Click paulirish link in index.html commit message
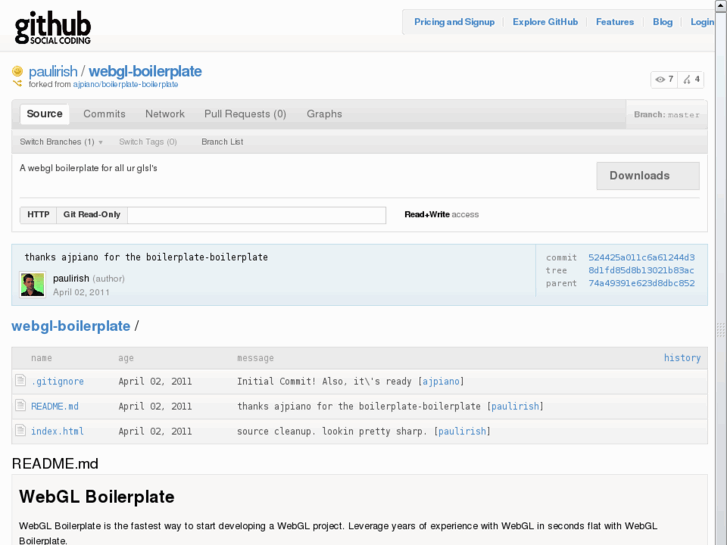The width and height of the screenshot is (727, 545). click(x=462, y=431)
